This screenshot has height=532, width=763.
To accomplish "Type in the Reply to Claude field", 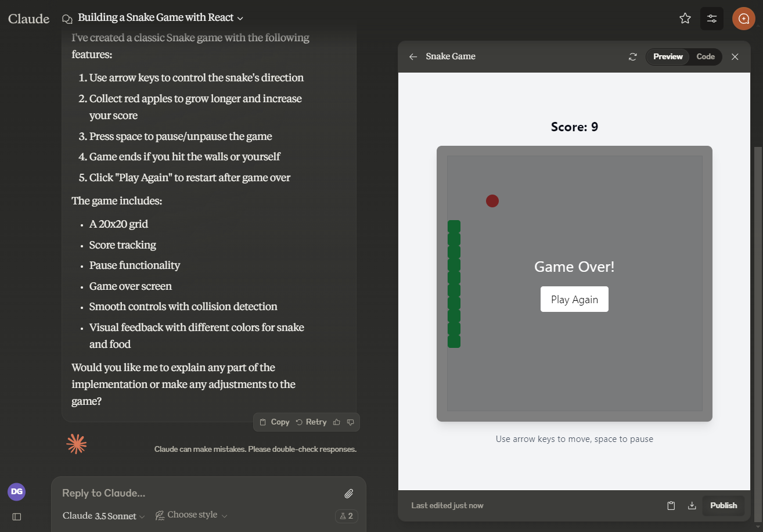I will pyautogui.click(x=197, y=493).
